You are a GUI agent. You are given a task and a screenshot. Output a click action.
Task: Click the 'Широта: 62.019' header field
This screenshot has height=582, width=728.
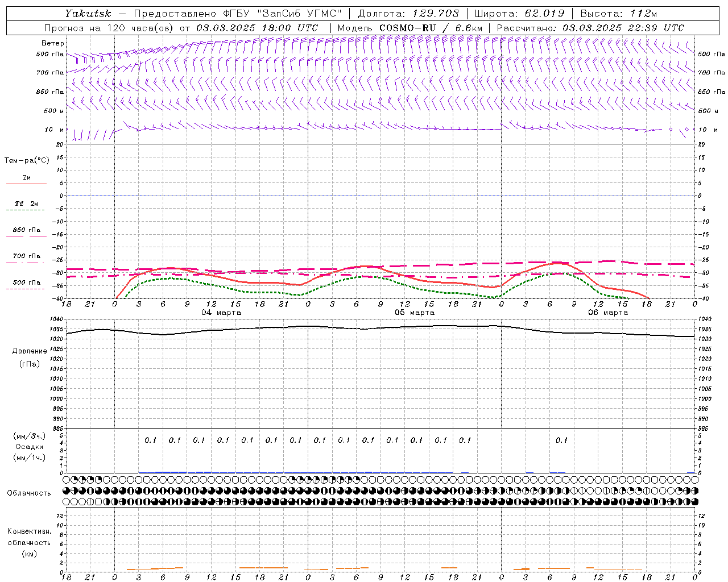tap(519, 14)
